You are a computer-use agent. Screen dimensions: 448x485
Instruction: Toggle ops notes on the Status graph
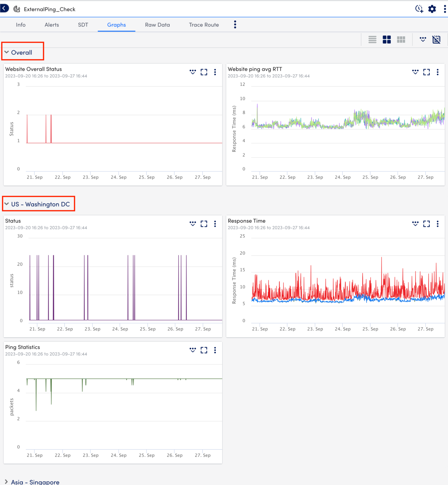click(193, 224)
